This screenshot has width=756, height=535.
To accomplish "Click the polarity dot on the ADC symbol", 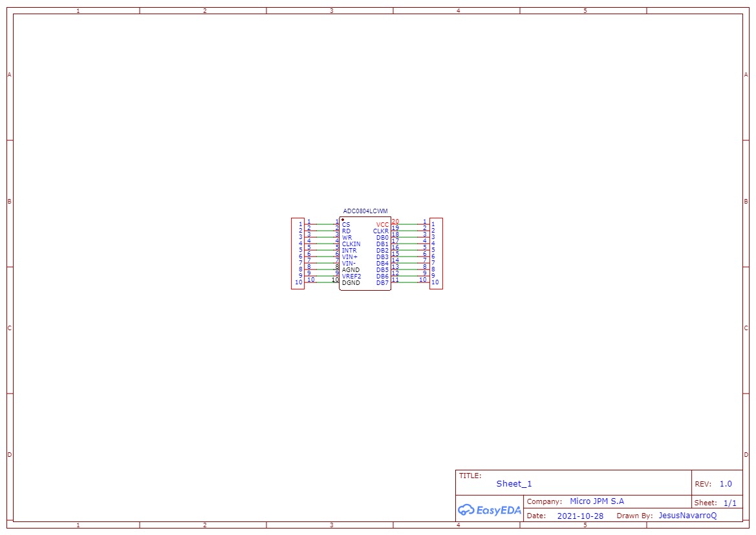I will point(343,220).
